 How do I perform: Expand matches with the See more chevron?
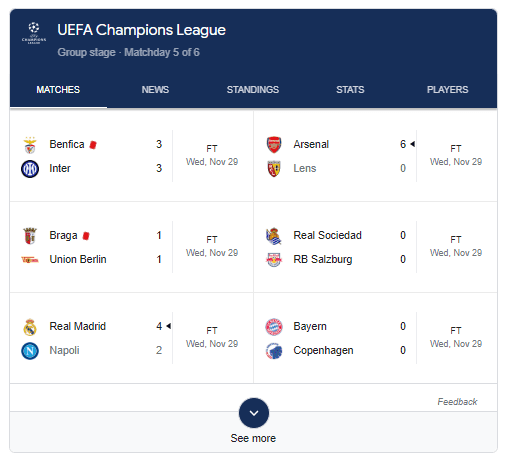[254, 413]
